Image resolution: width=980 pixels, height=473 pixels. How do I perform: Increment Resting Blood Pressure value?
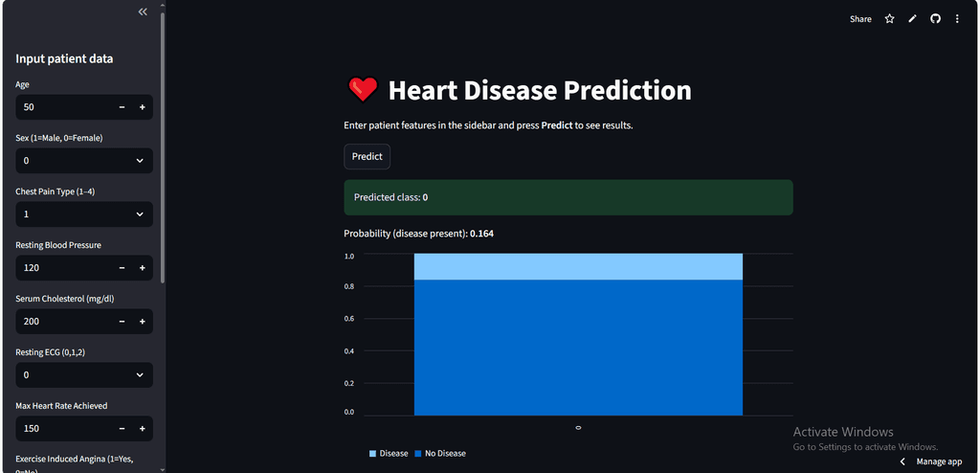point(142,268)
